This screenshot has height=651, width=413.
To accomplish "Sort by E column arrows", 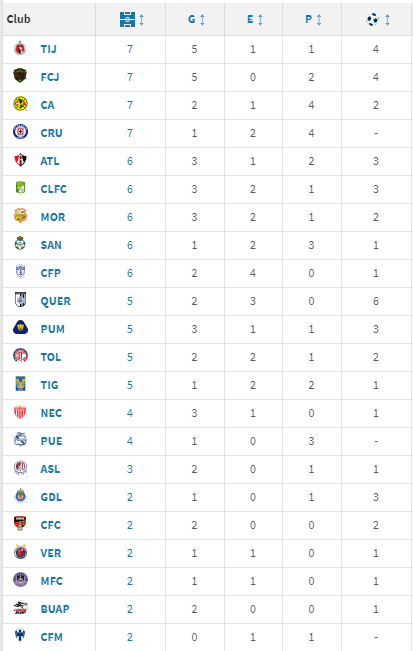I will coord(260,20).
